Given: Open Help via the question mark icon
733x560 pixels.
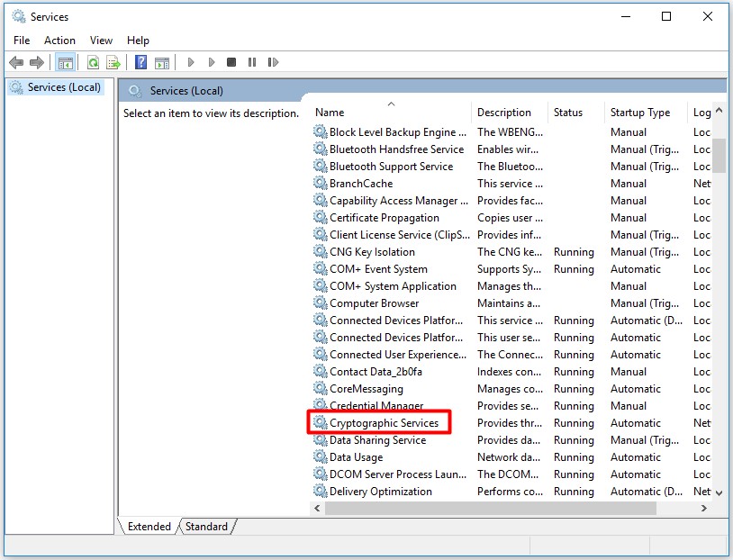Looking at the screenshot, I should [139, 61].
